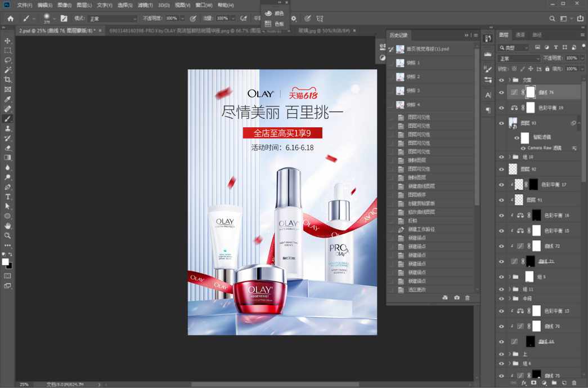Select the Eraser tool

(7, 148)
